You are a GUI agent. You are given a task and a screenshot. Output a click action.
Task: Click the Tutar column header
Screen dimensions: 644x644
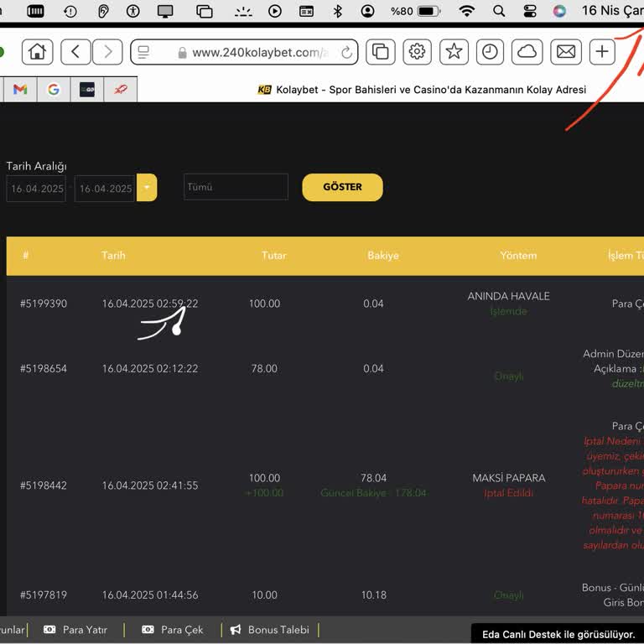coord(274,256)
